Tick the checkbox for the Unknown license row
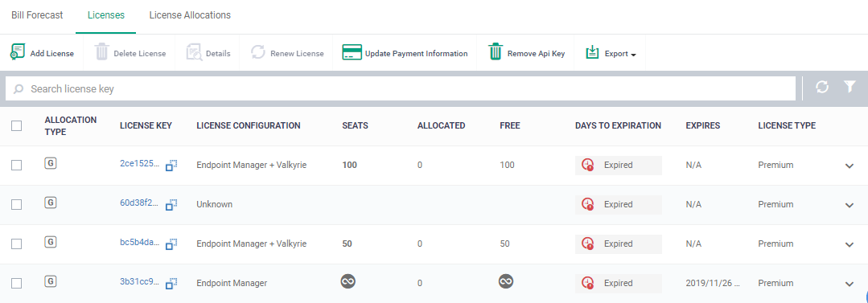Image resolution: width=868 pixels, height=303 pixels. click(17, 205)
